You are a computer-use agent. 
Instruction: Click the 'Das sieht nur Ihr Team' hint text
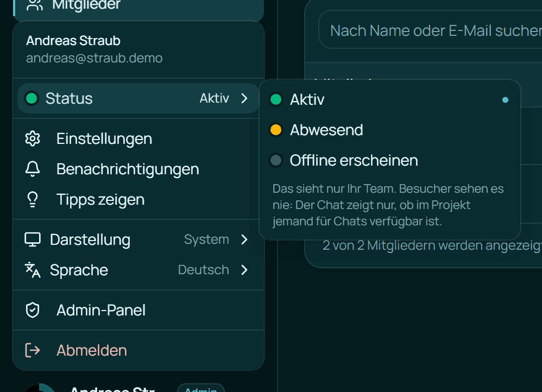388,205
